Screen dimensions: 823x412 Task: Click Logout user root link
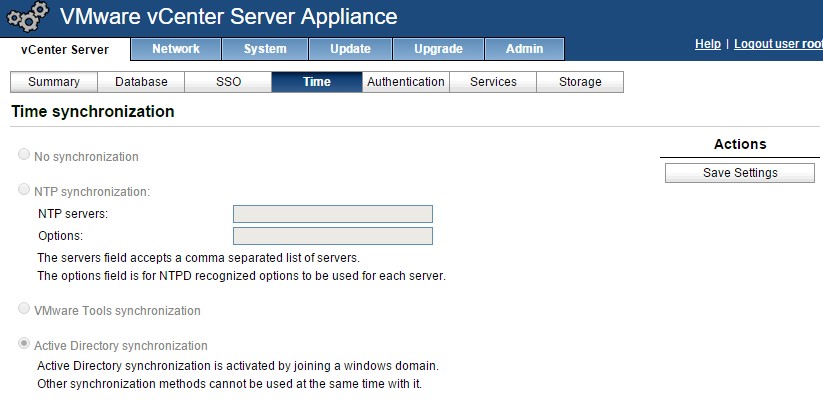point(778,44)
